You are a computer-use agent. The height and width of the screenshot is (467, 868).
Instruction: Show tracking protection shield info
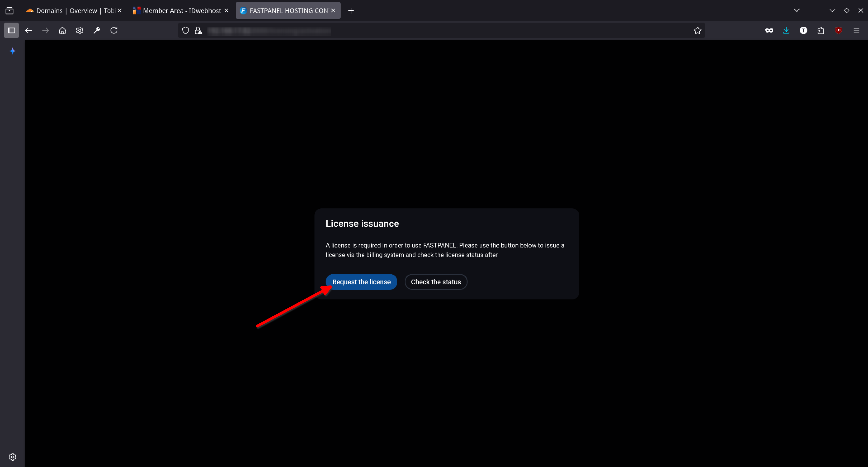click(x=185, y=31)
